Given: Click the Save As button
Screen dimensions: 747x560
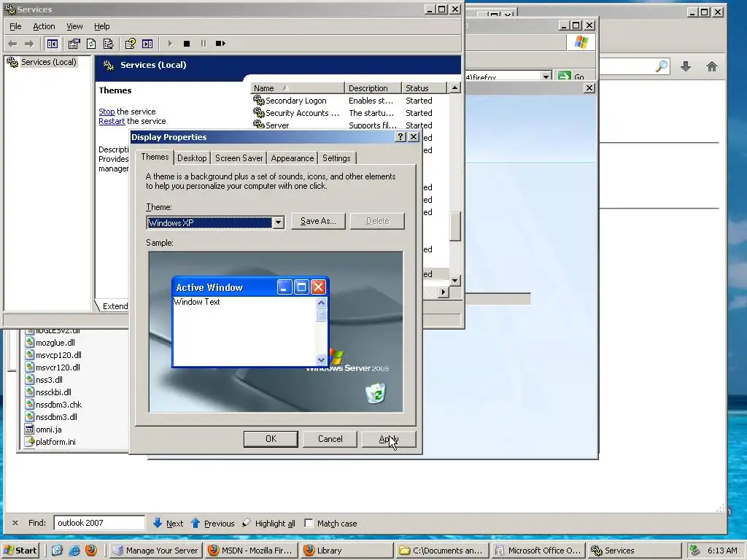Looking at the screenshot, I should tap(318, 221).
